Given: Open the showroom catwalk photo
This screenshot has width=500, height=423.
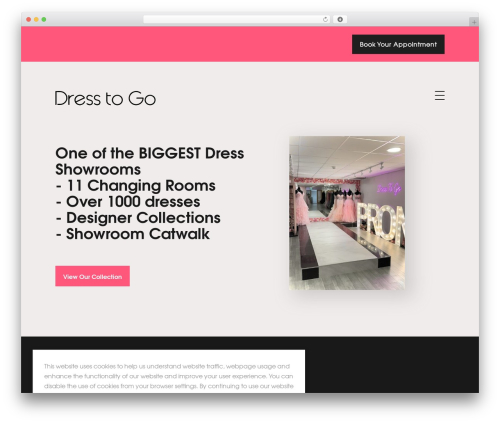Looking at the screenshot, I should pyautogui.click(x=347, y=213).
